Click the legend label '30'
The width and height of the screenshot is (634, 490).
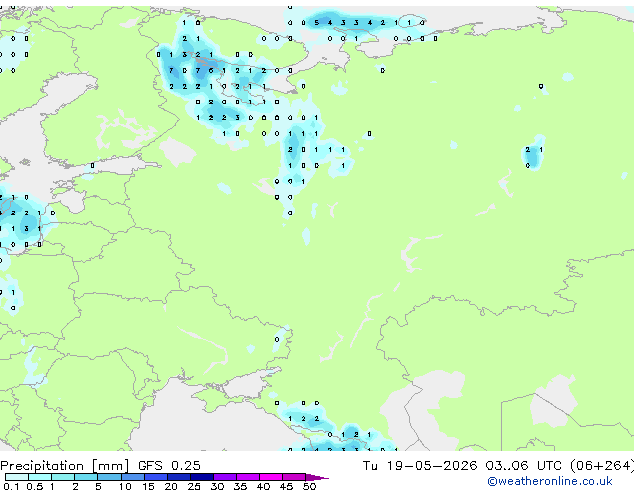(217, 486)
